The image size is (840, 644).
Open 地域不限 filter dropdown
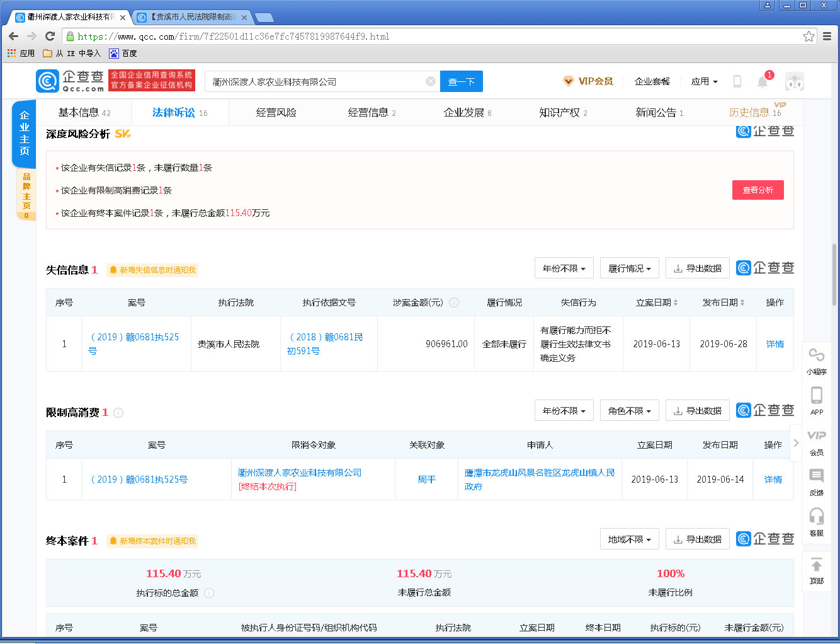tap(630, 539)
